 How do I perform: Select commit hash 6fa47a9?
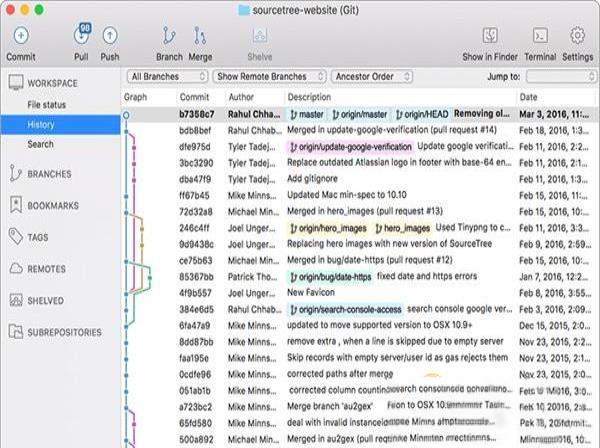tap(195, 326)
